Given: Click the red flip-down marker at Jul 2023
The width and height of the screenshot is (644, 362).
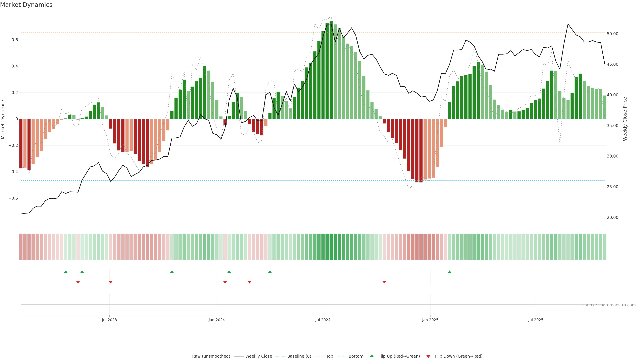Looking at the screenshot, I should click(x=111, y=282).
